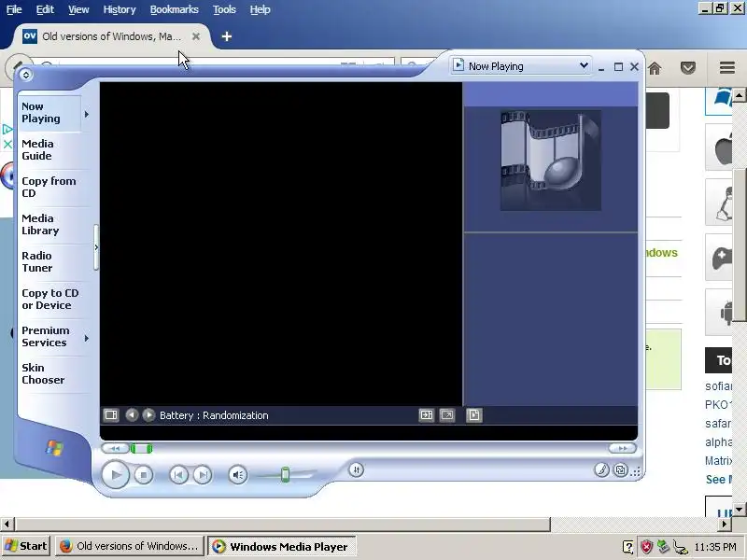747x560 pixels.
Task: Open the browser Help menu
Action: (x=261, y=9)
